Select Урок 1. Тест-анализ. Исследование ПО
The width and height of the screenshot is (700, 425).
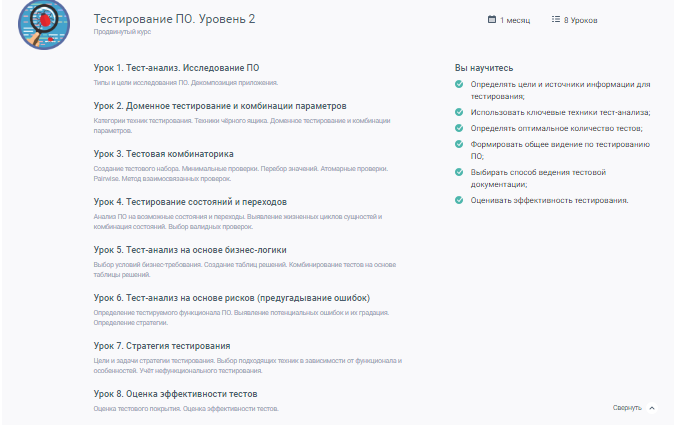pos(176,67)
